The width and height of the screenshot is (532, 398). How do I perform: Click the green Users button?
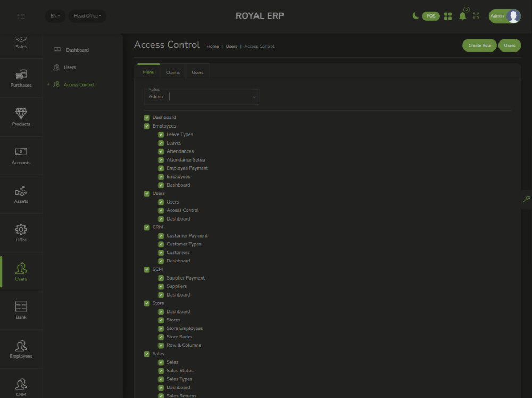[510, 45]
